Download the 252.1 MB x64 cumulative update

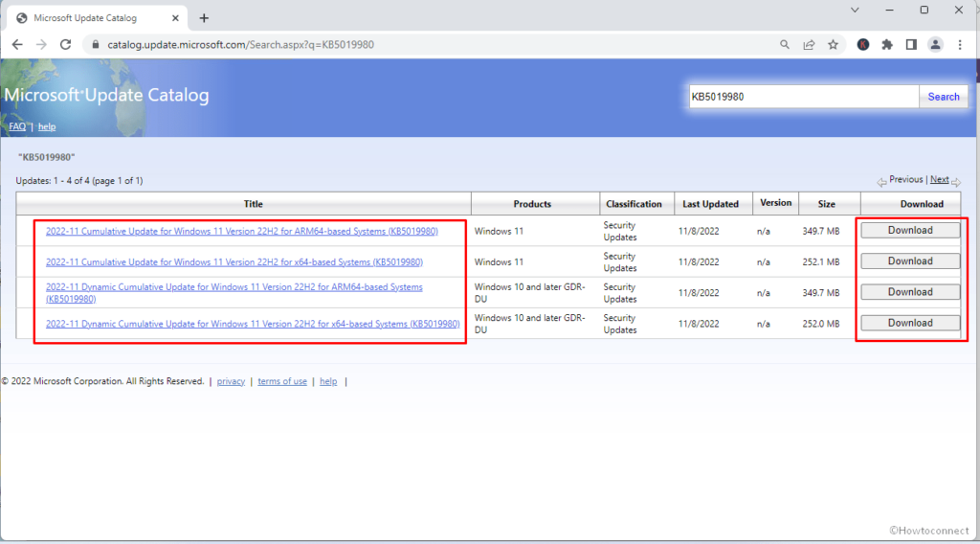909,261
